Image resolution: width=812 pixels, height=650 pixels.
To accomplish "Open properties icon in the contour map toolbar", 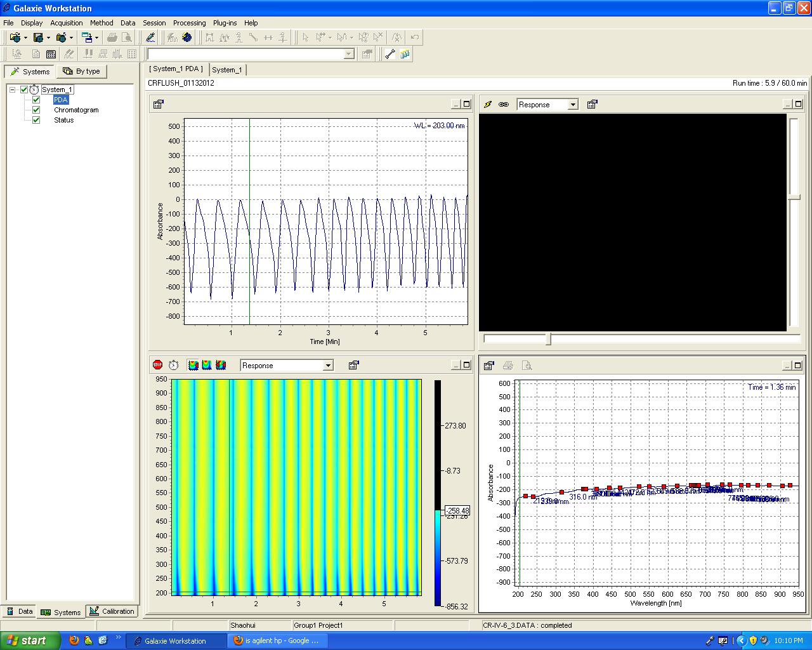I will (354, 365).
